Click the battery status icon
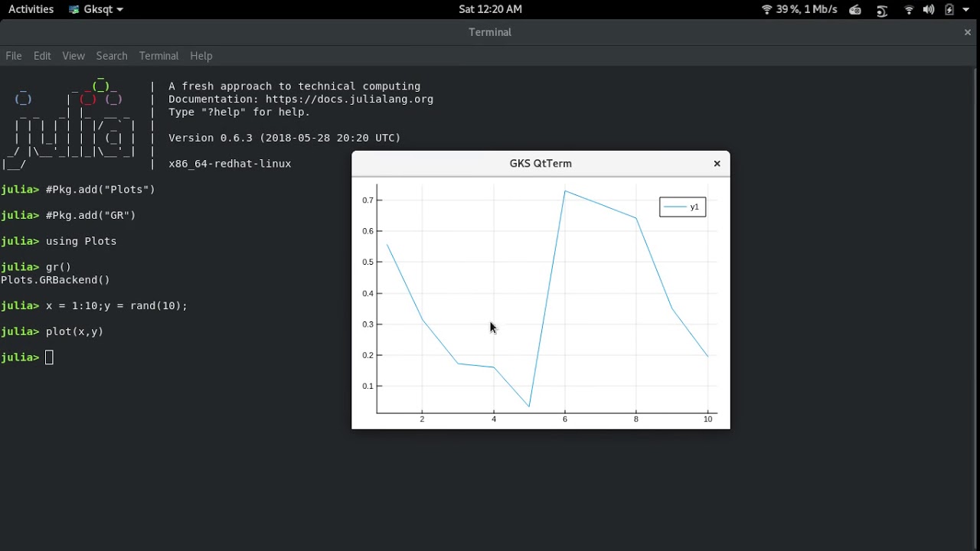 click(x=949, y=10)
